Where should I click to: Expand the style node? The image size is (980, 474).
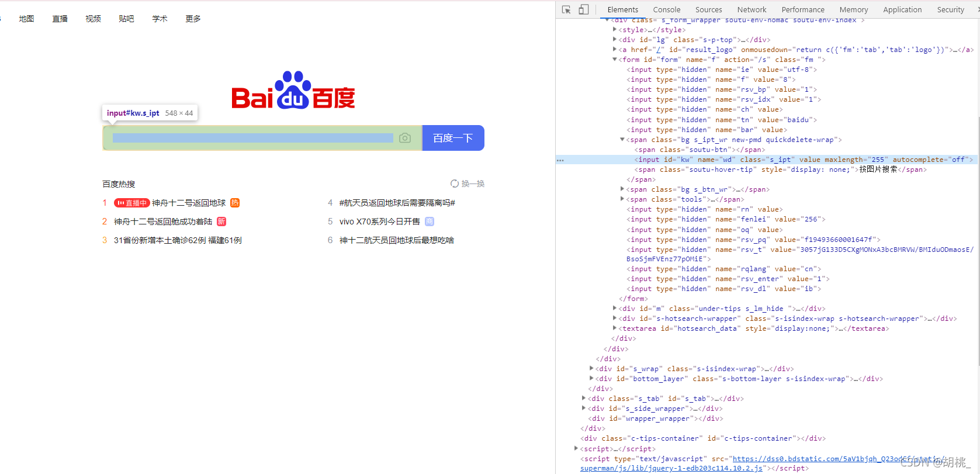(x=615, y=29)
